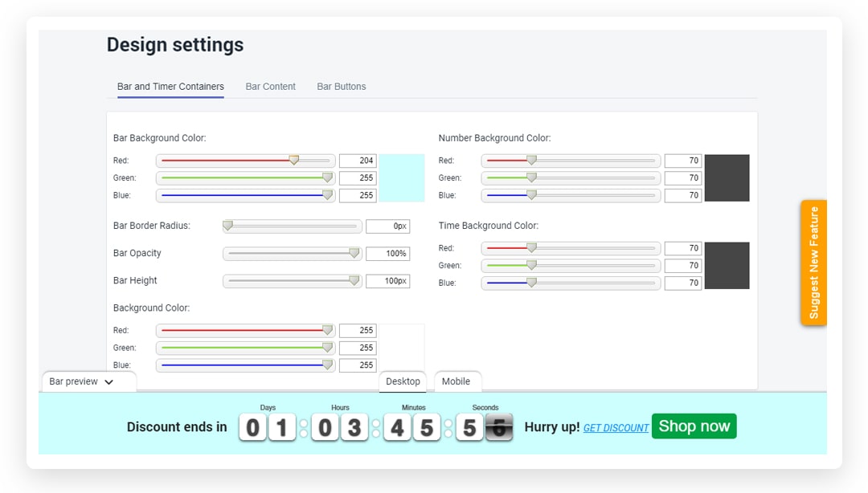Click the Background Color Green slider

pyautogui.click(x=246, y=348)
